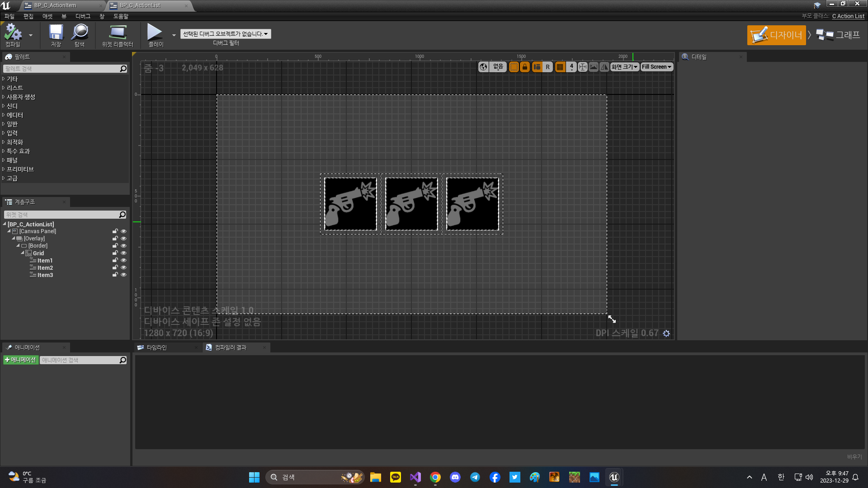Open the Browse (탐색) magnifier icon

(x=80, y=34)
